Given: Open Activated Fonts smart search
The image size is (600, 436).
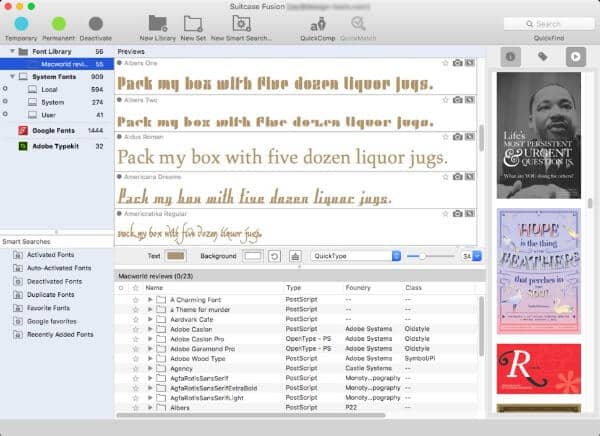Looking at the screenshot, I should pyautogui.click(x=51, y=255).
